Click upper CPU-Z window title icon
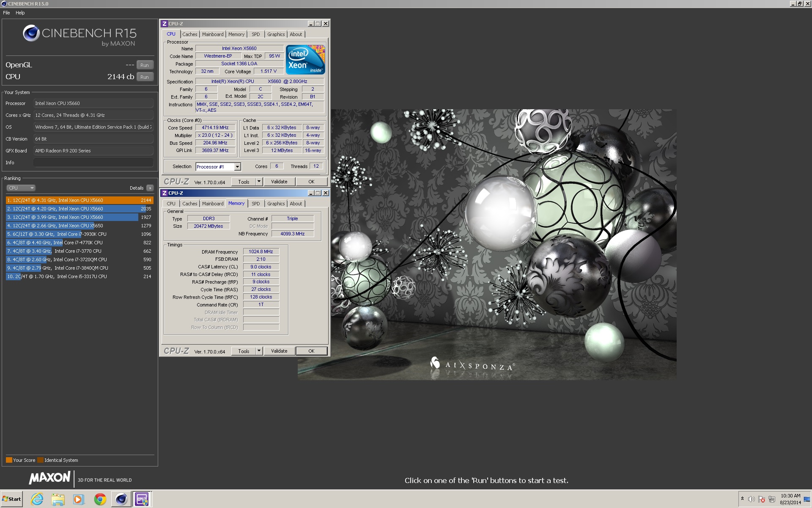 (x=165, y=24)
